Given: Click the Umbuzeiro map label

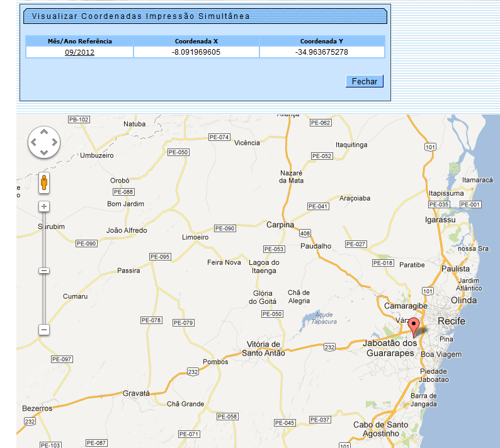Looking at the screenshot, I should (96, 155).
